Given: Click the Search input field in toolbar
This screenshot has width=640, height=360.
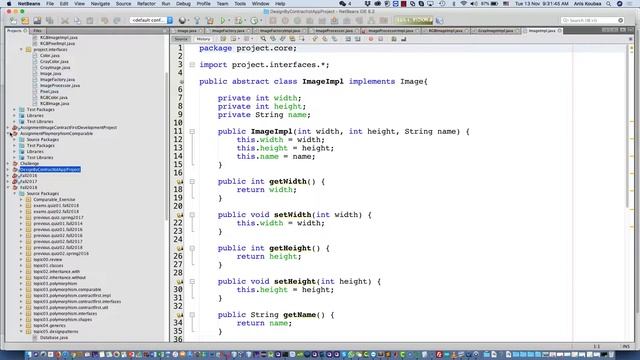Looking at the screenshot, I should coord(592,20).
